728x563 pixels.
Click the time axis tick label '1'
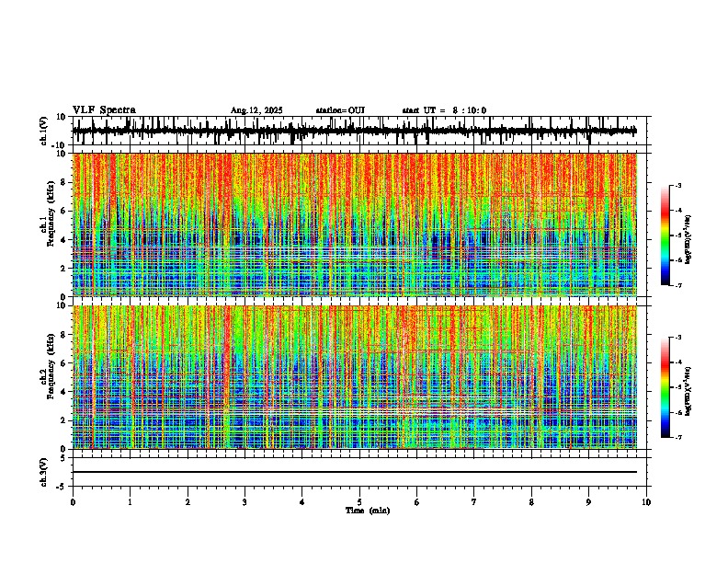[130, 502]
